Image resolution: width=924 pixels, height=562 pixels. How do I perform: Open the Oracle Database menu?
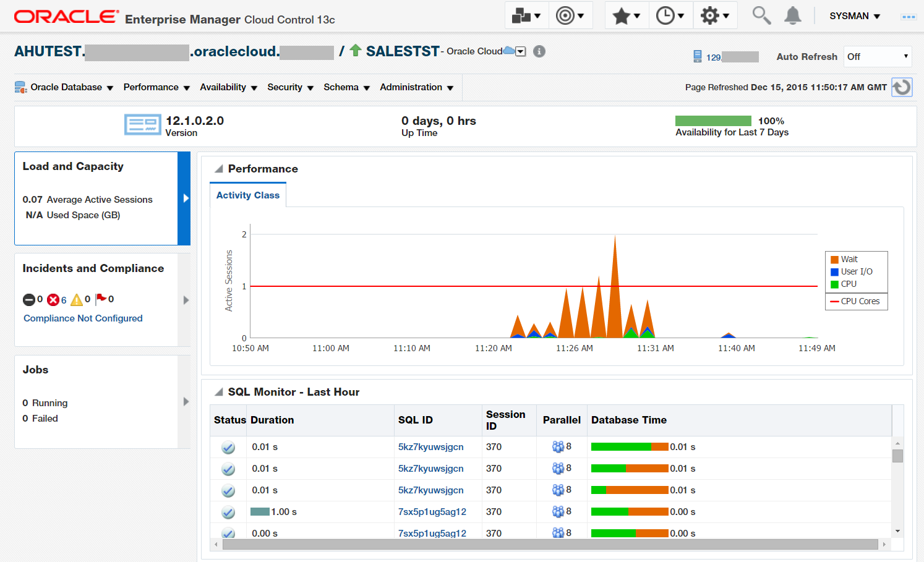pyautogui.click(x=72, y=87)
